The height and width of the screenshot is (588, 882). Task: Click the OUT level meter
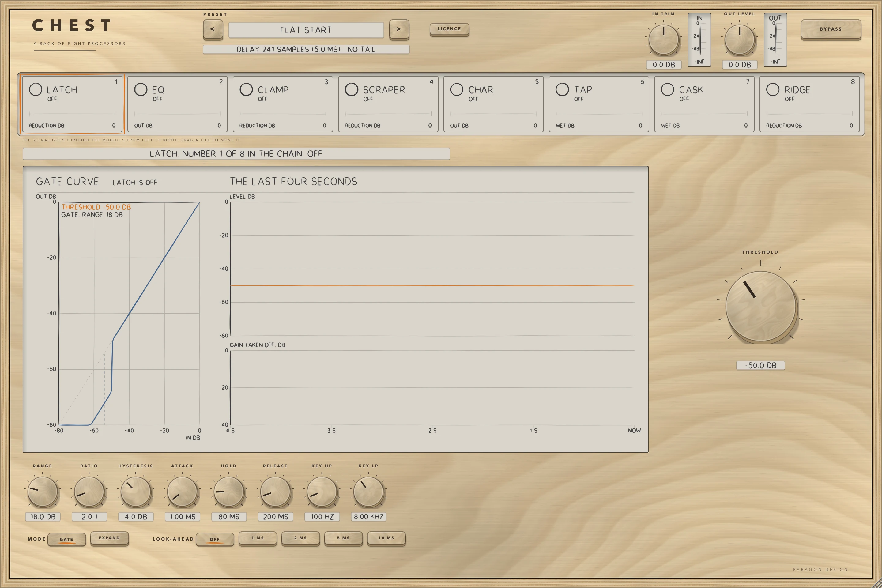coord(775,40)
